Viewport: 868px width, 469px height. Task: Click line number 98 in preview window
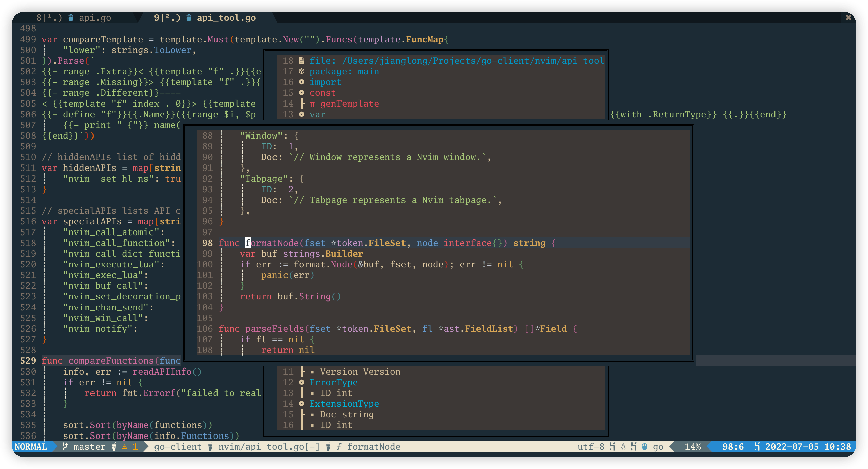pyautogui.click(x=207, y=243)
